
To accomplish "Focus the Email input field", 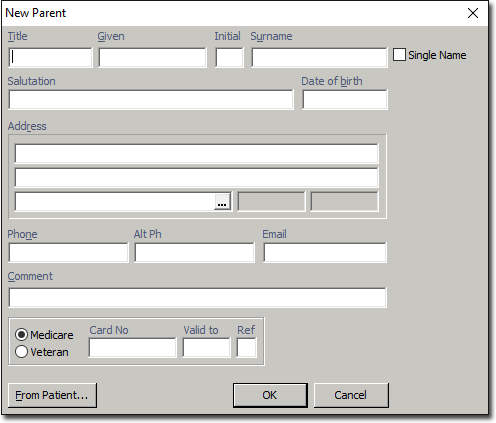I will tap(325, 252).
